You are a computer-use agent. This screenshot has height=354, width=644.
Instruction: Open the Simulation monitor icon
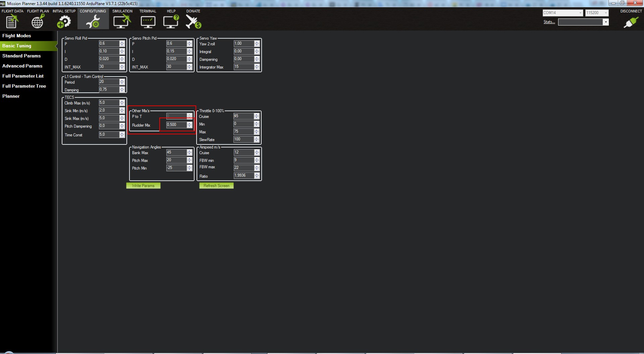[122, 22]
